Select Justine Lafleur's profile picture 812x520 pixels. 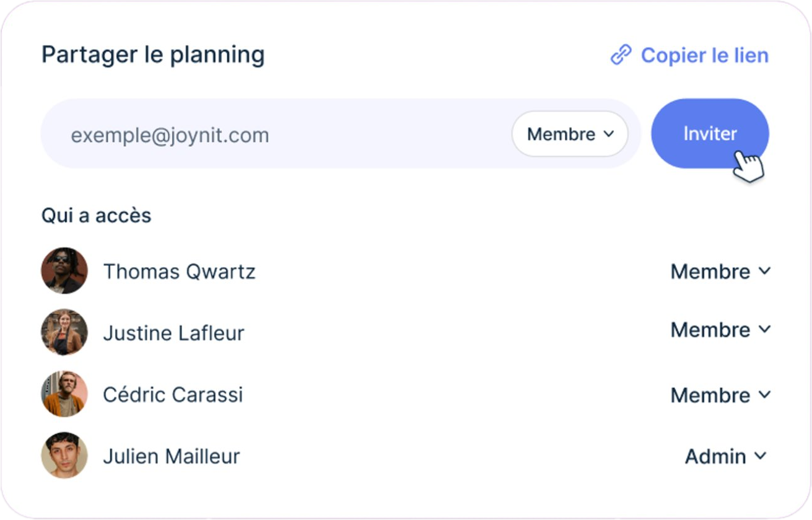pyautogui.click(x=64, y=333)
